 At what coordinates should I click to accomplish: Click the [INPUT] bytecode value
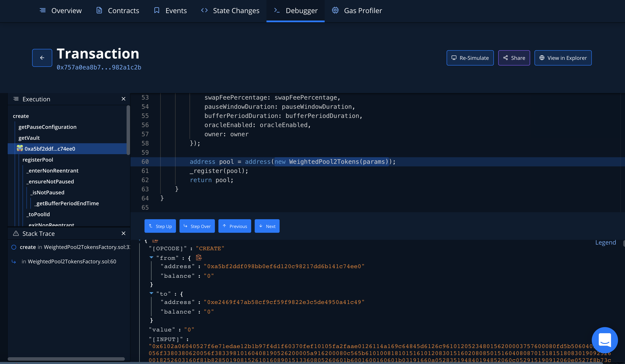[380, 353]
